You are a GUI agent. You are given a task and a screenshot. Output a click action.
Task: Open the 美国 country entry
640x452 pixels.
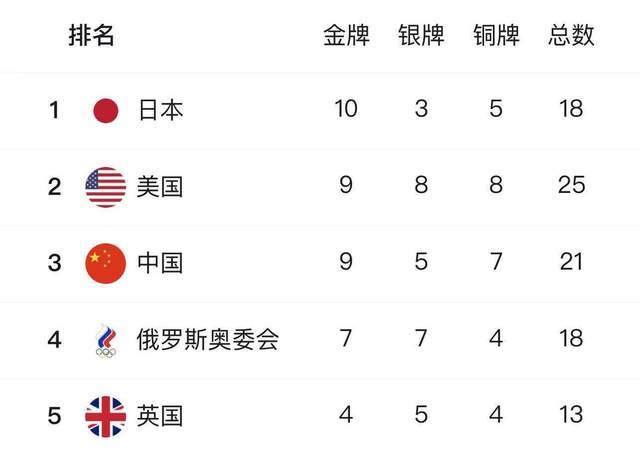click(160, 187)
